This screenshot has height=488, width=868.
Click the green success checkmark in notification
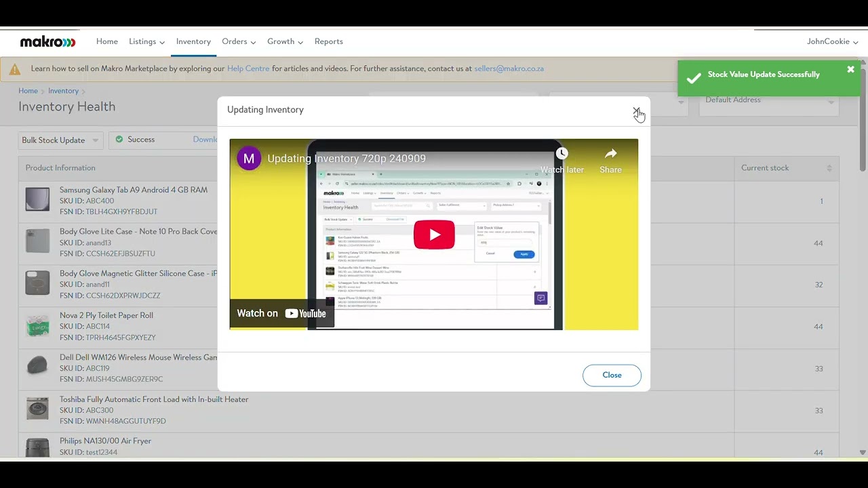[694, 79]
